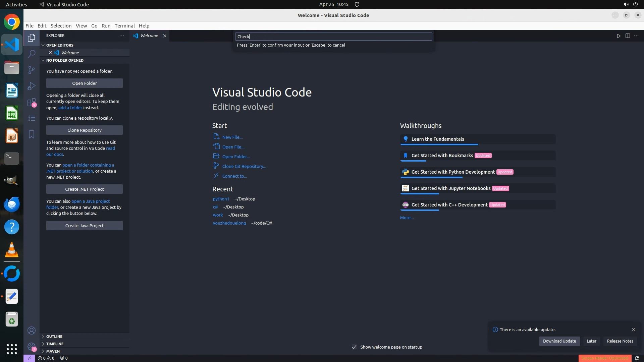
Task: Expand the OUTLINE section
Action: pos(54,337)
